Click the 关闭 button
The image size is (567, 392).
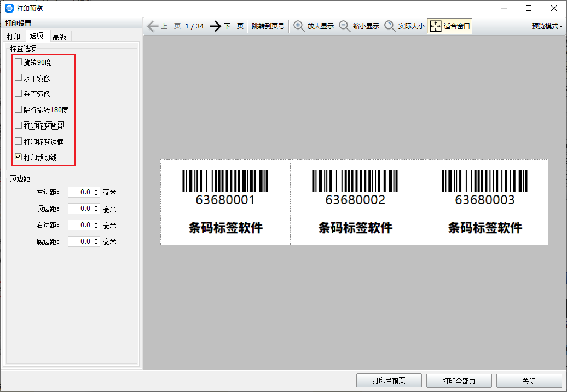click(529, 381)
